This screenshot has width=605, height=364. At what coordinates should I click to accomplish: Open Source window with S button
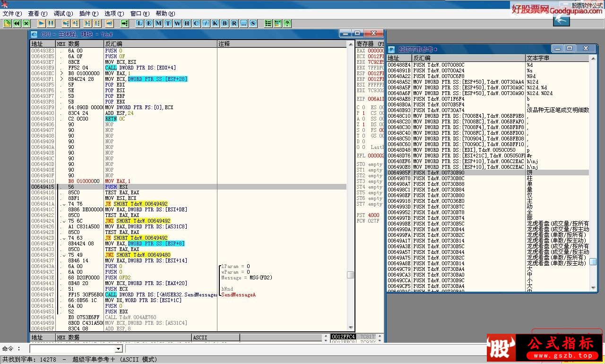pos(253,23)
